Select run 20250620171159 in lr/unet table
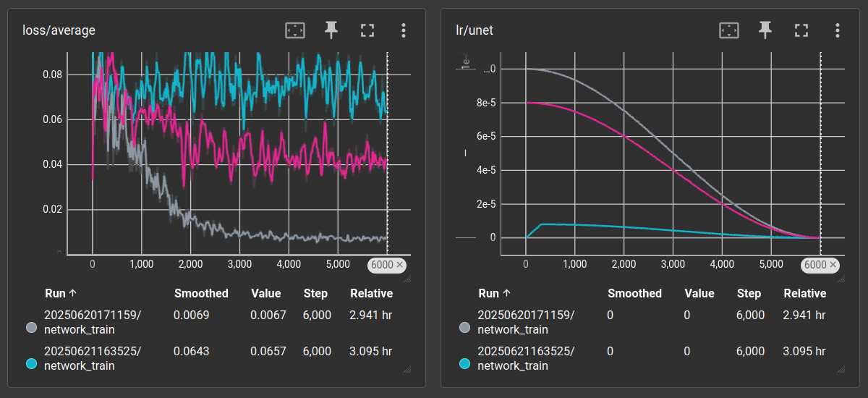Image resolution: width=868 pixels, height=398 pixels. click(526, 322)
